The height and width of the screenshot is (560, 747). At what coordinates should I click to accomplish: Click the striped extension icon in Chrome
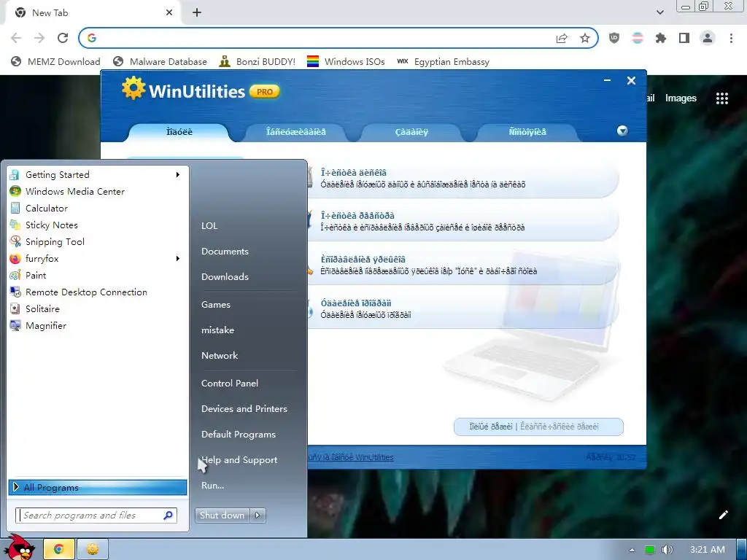coord(638,38)
